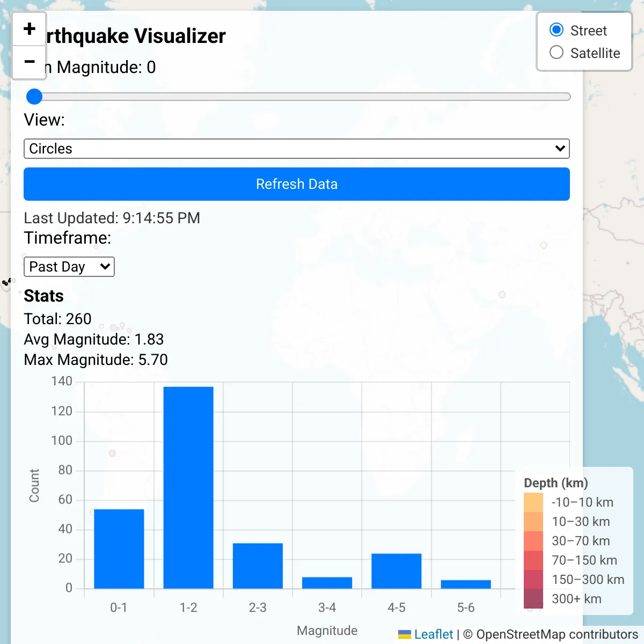
Task: Click the orange -10–10 km depth legend swatch
Action: tap(533, 502)
